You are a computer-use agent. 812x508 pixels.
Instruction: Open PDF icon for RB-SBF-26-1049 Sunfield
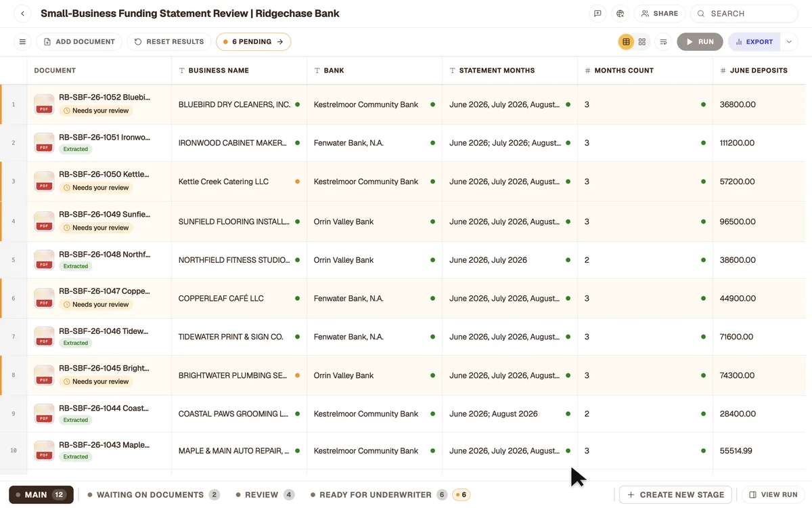[44, 221]
